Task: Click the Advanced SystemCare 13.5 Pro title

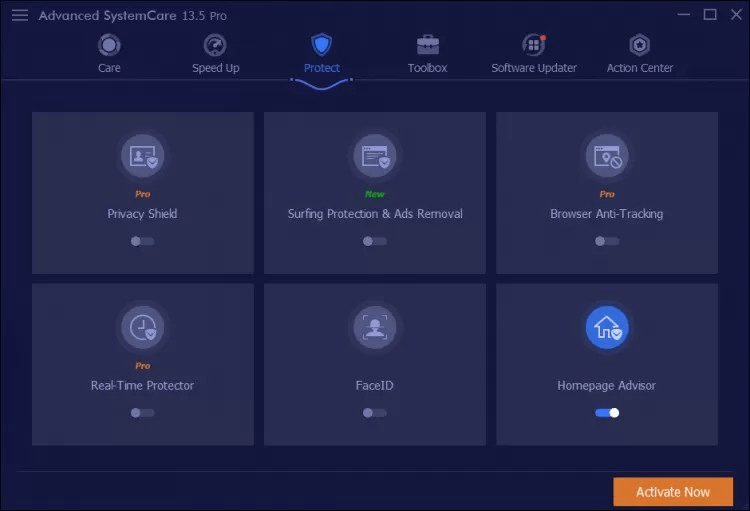Action: (x=133, y=16)
